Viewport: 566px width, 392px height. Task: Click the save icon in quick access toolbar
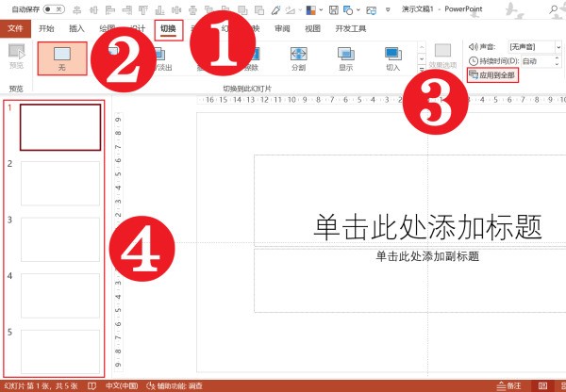[x=334, y=9]
